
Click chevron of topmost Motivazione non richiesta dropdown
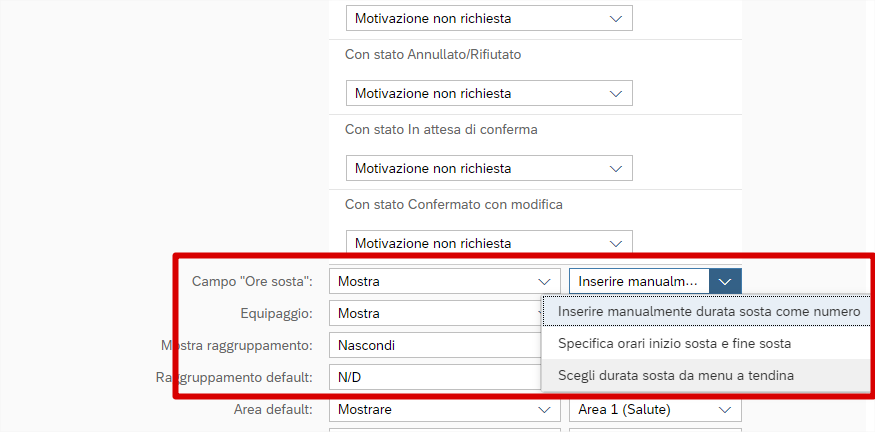point(616,18)
